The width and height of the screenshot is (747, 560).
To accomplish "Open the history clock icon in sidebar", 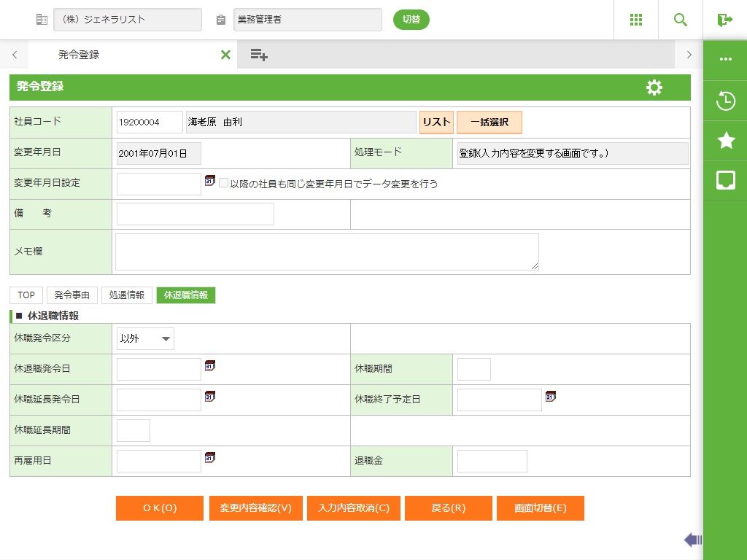I will [x=725, y=101].
